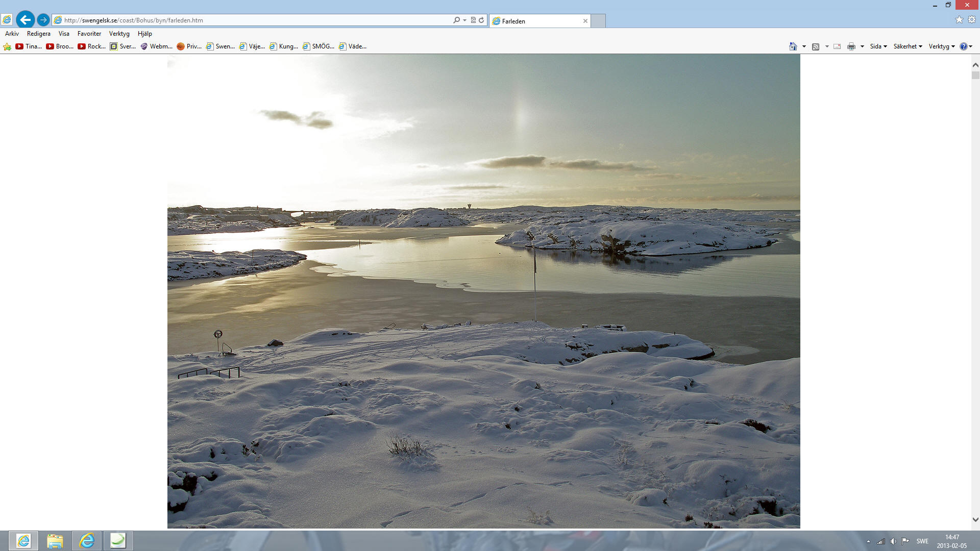Click the search magnifier in the address bar
The height and width of the screenshot is (551, 980).
coord(456,20)
